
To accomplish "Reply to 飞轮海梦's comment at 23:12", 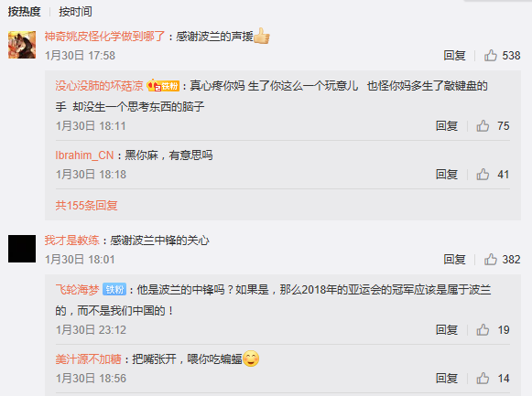I will [x=447, y=329].
